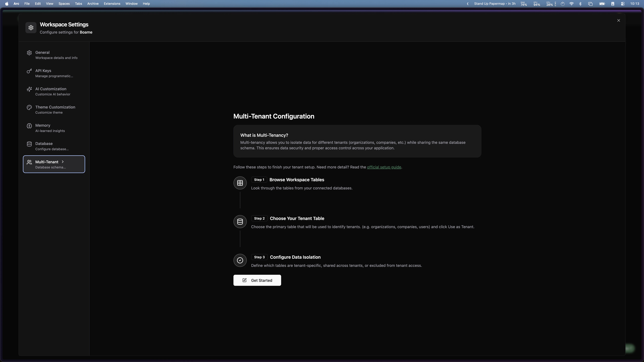The height and width of the screenshot is (362, 644).
Task: Open Theme Customization via the palette icon
Action: [29, 107]
